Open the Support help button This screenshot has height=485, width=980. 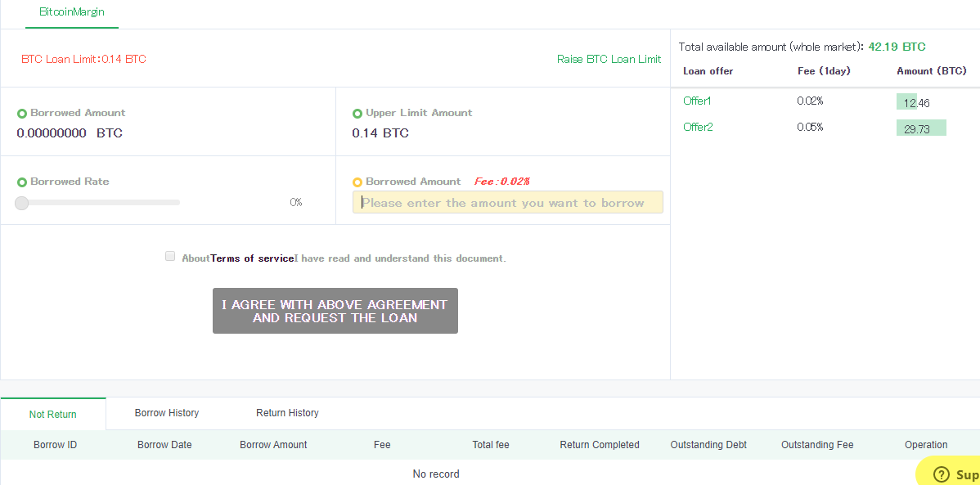tap(949, 472)
